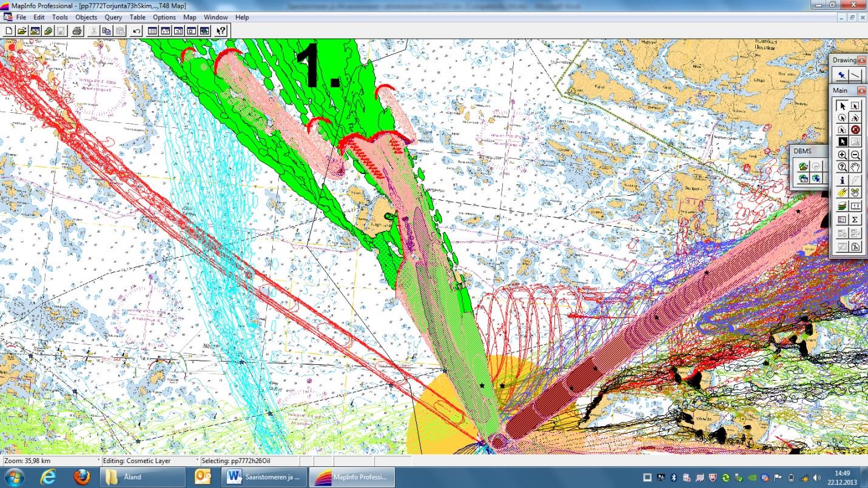Activate the Drag Map Window tool
The height and width of the screenshot is (488, 868).
[855, 193]
